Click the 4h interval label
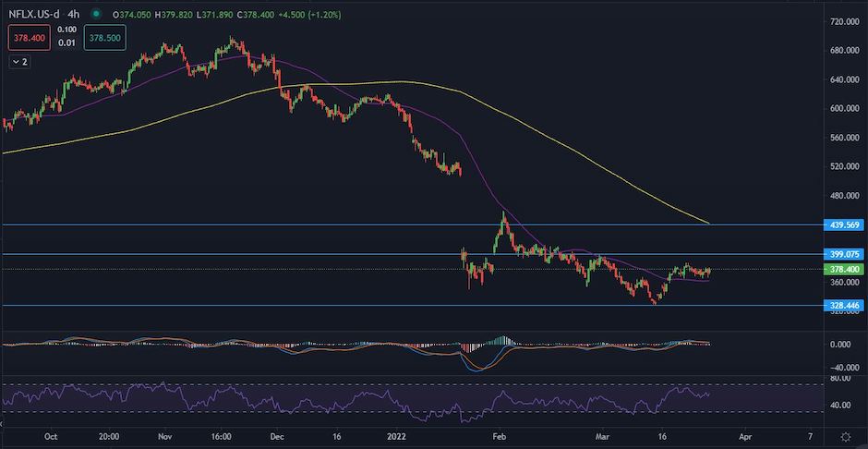Image resolution: width=868 pixels, height=449 pixels. 74,15
